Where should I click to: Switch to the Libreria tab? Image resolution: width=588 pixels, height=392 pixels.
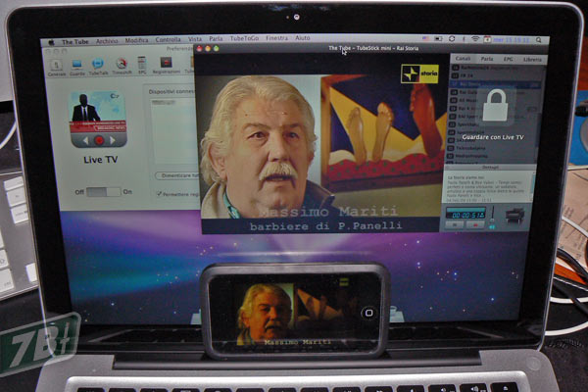tap(532, 60)
